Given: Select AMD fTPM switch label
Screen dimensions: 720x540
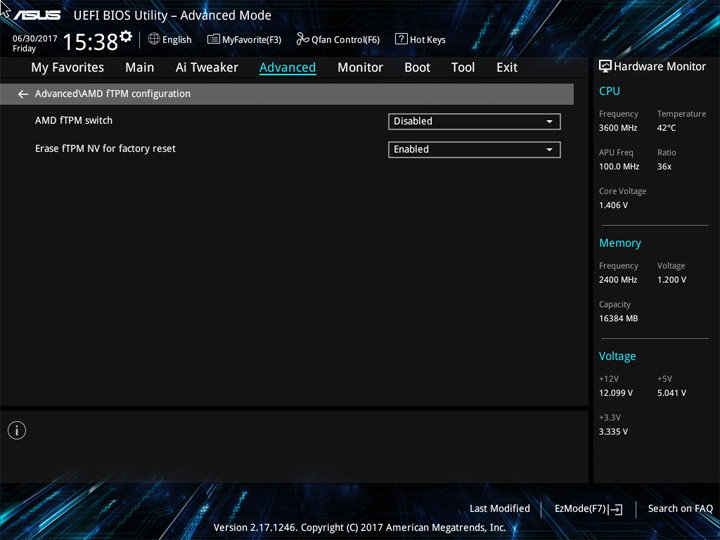Looking at the screenshot, I should point(73,121).
